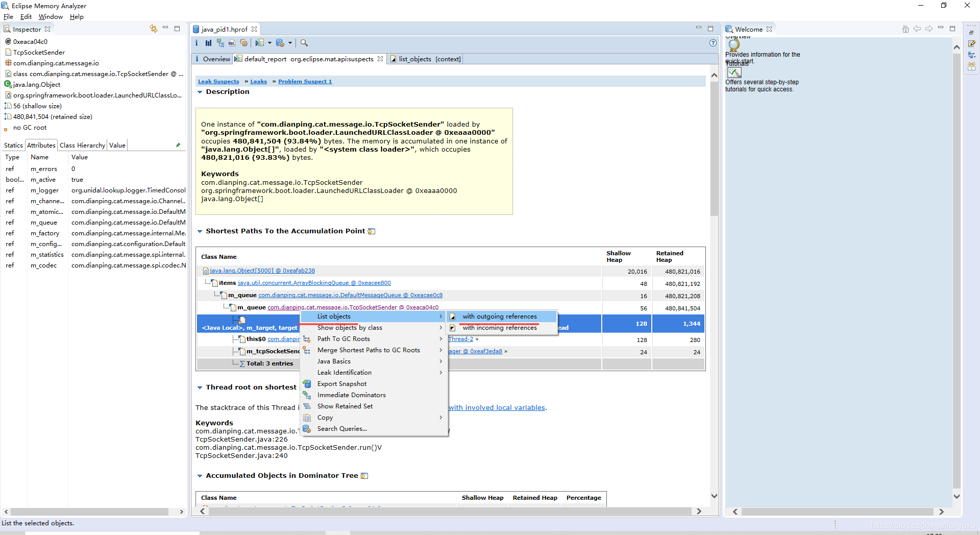Viewport: 980px width, 535px height.
Task: Click with involved local variables link
Action: click(x=497, y=407)
